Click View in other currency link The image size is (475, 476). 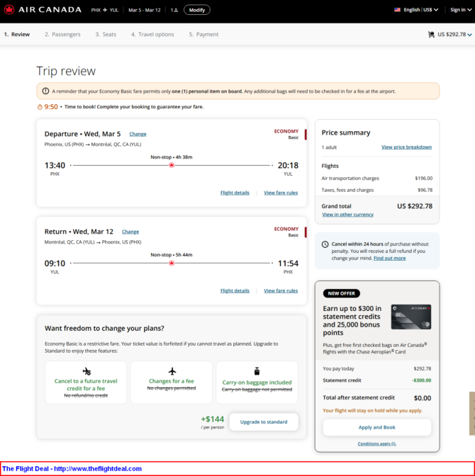[347, 215]
